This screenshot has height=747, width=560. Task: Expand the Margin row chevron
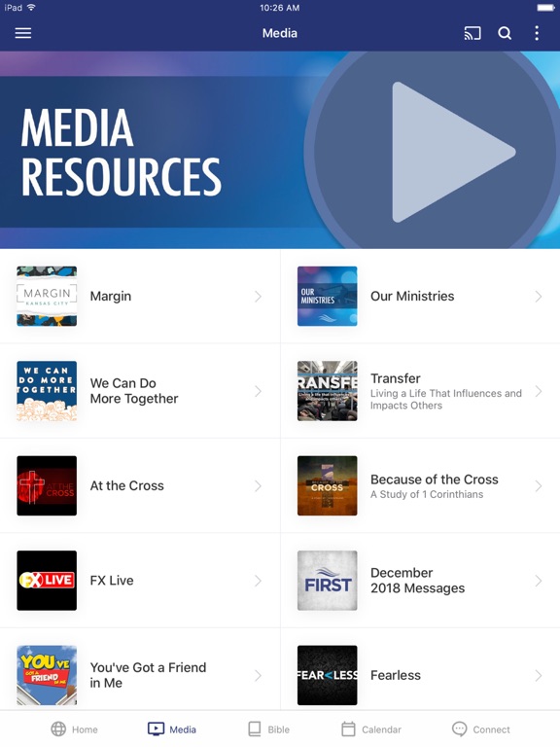pos(258,297)
